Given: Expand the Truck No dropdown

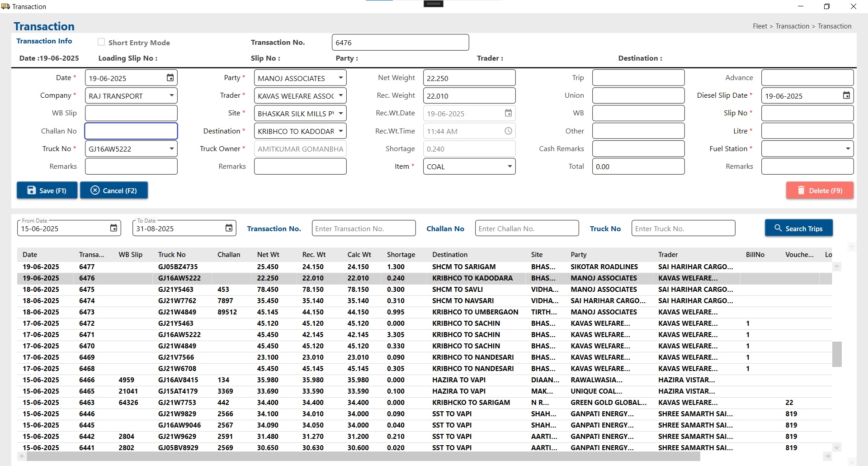Looking at the screenshot, I should (x=171, y=148).
